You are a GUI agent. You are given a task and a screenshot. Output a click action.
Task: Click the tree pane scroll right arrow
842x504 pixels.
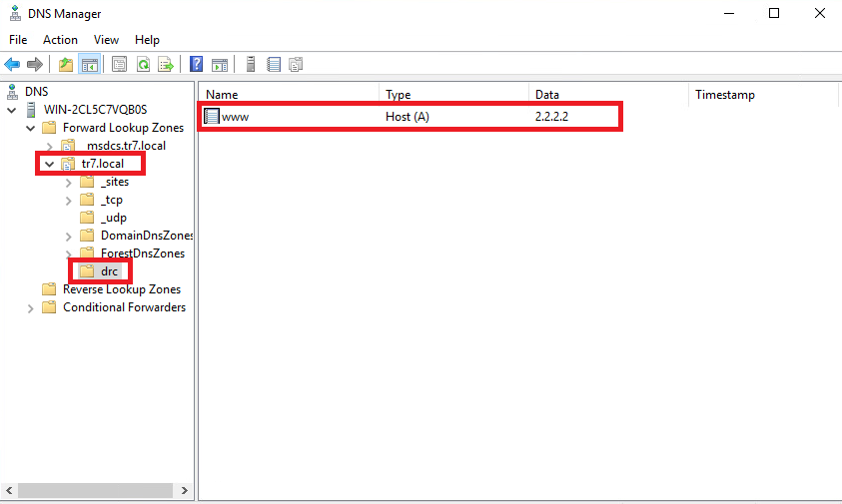(184, 490)
